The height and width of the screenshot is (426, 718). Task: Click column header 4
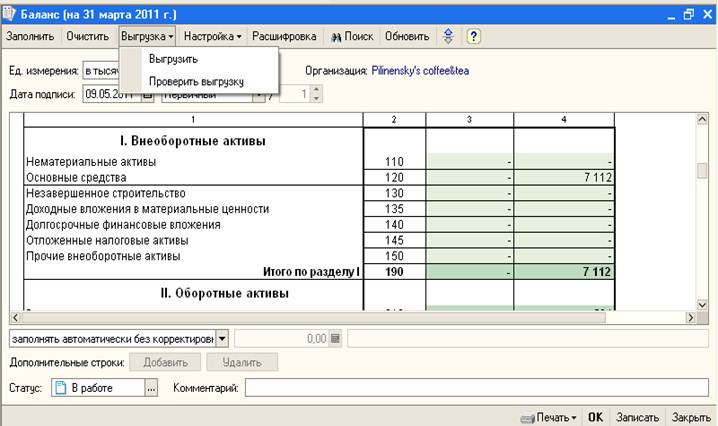564,120
